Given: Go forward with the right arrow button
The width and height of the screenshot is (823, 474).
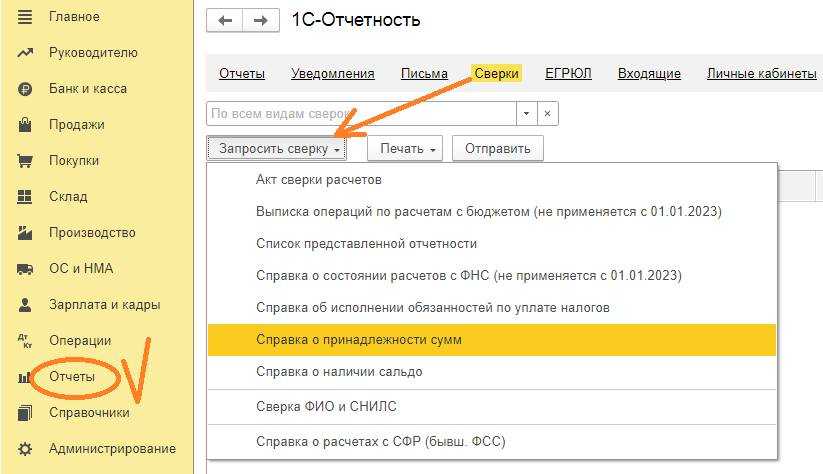Looking at the screenshot, I should (260, 20).
